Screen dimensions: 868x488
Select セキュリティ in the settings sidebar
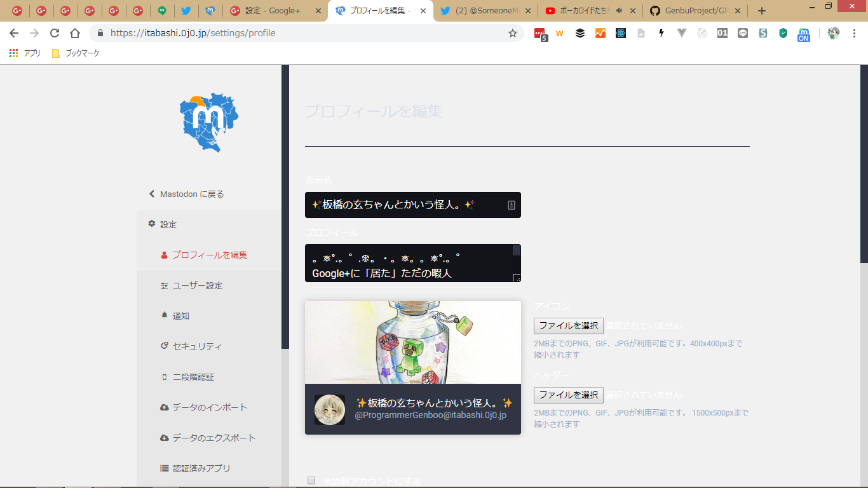click(x=197, y=346)
